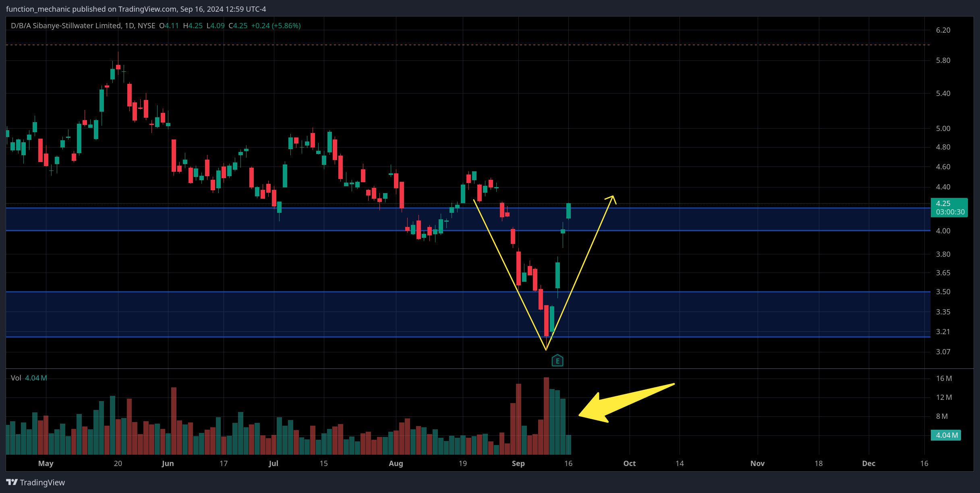Click the price axis value 6.20
Screen dimensions: 980x493
943,30
